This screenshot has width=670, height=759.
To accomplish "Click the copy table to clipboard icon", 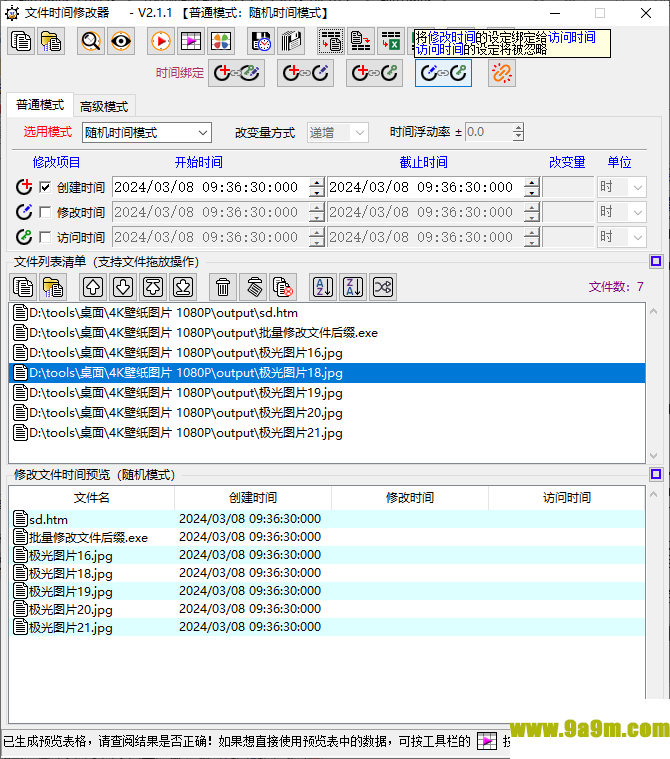I will pos(331,41).
